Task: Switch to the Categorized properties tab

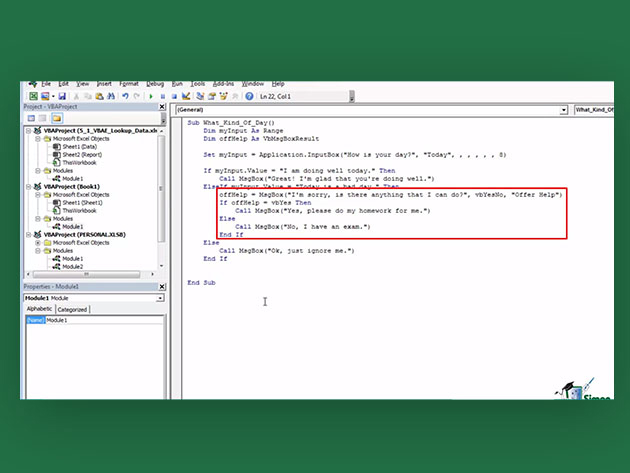Action: [72, 309]
